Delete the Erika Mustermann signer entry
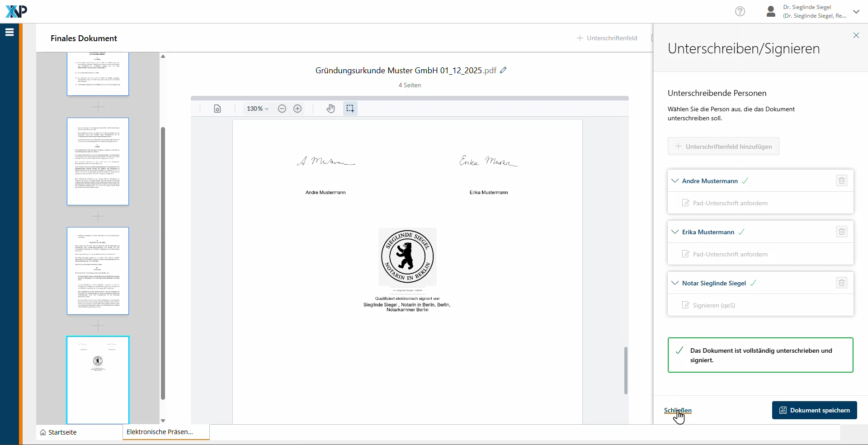The height and width of the screenshot is (445, 868). point(841,232)
